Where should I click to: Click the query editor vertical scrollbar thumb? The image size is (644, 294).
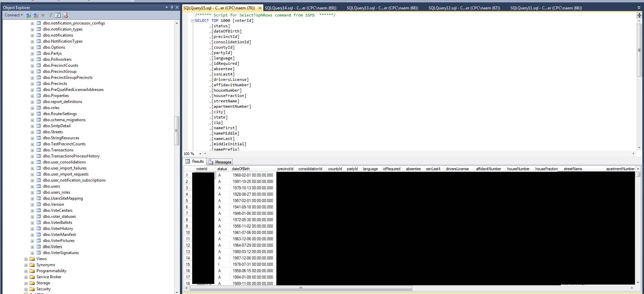pos(639,50)
